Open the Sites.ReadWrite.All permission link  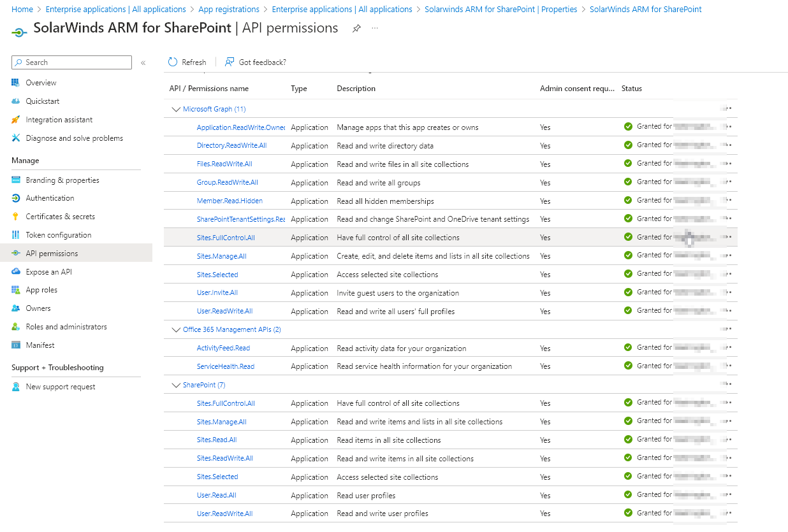pyautogui.click(x=225, y=459)
